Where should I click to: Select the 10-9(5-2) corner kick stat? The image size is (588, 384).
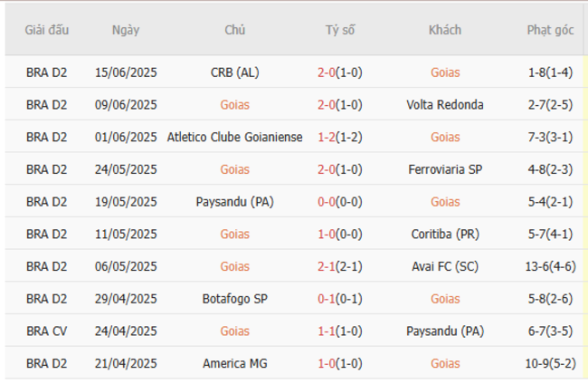point(550,364)
